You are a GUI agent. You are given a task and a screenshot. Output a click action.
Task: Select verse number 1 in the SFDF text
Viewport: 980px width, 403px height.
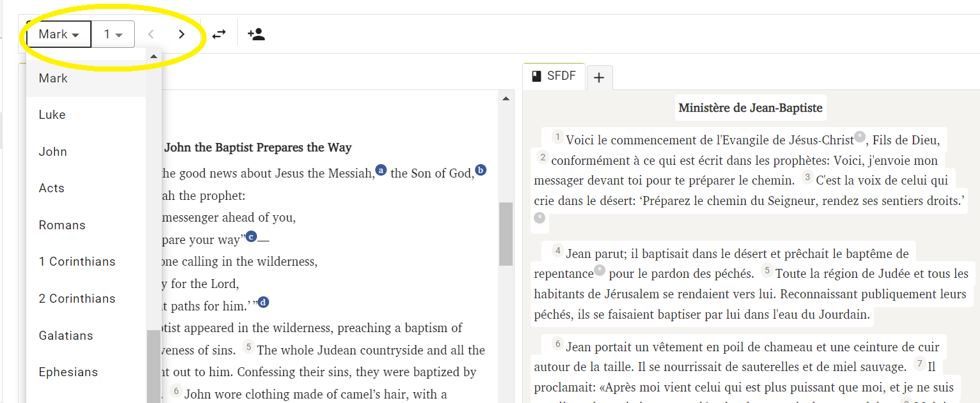coord(557,137)
